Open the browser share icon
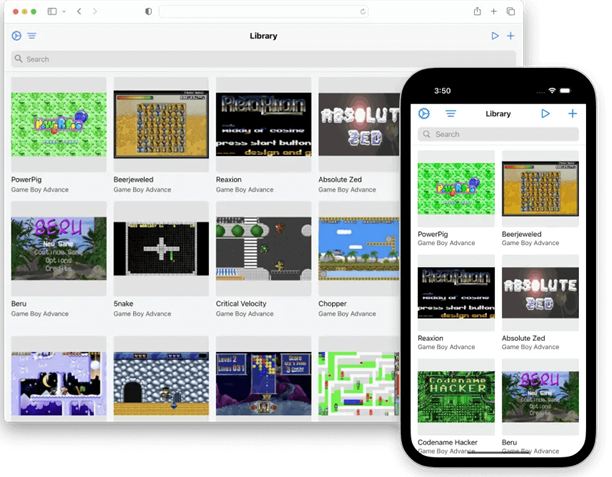The image size is (612, 477). [477, 11]
